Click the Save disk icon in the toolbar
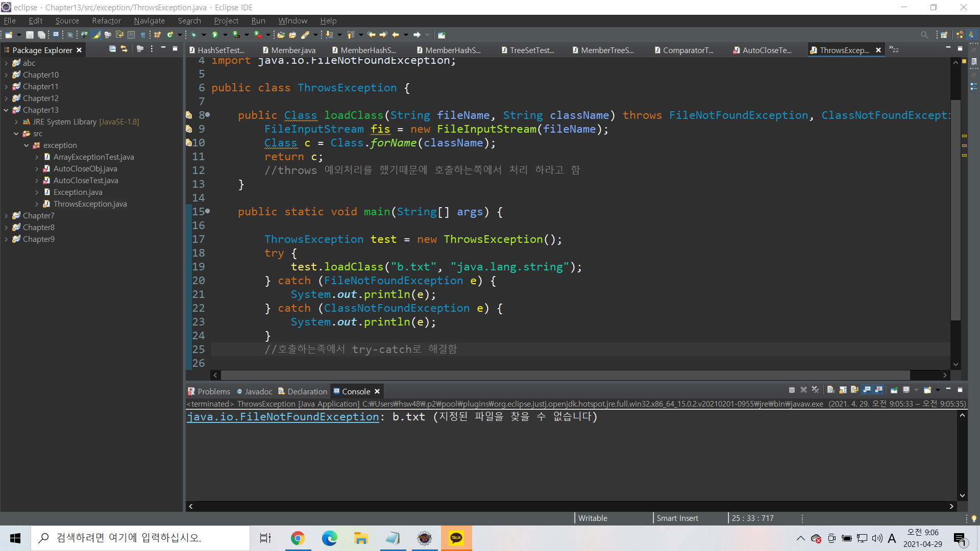Image resolution: width=980 pixels, height=551 pixels. click(x=30, y=35)
